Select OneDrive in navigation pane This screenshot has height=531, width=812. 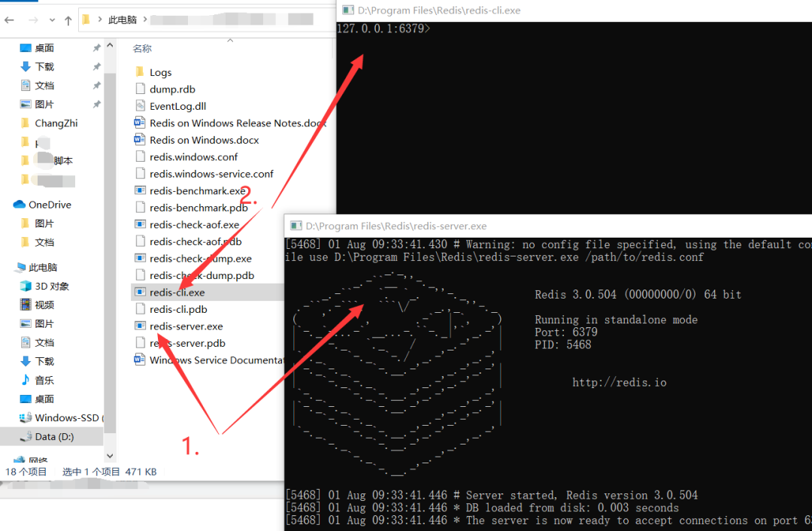(x=50, y=205)
